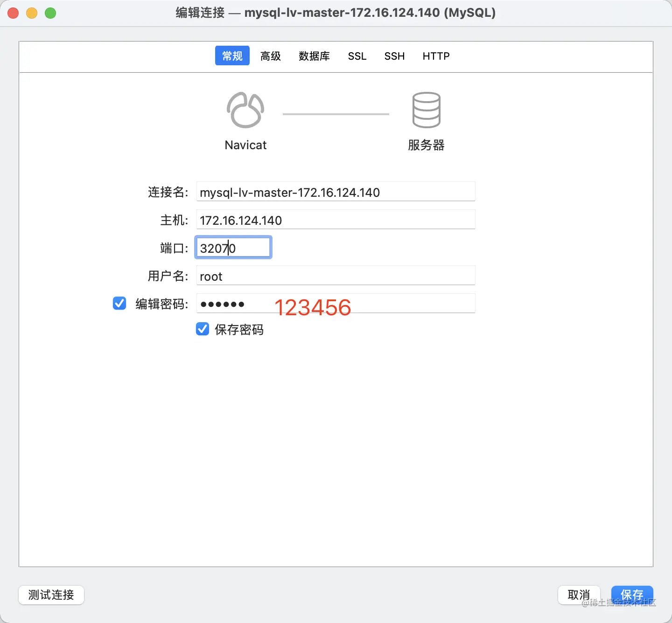Click the 端口: label
Screen dimensions: 672x623
pos(174,248)
